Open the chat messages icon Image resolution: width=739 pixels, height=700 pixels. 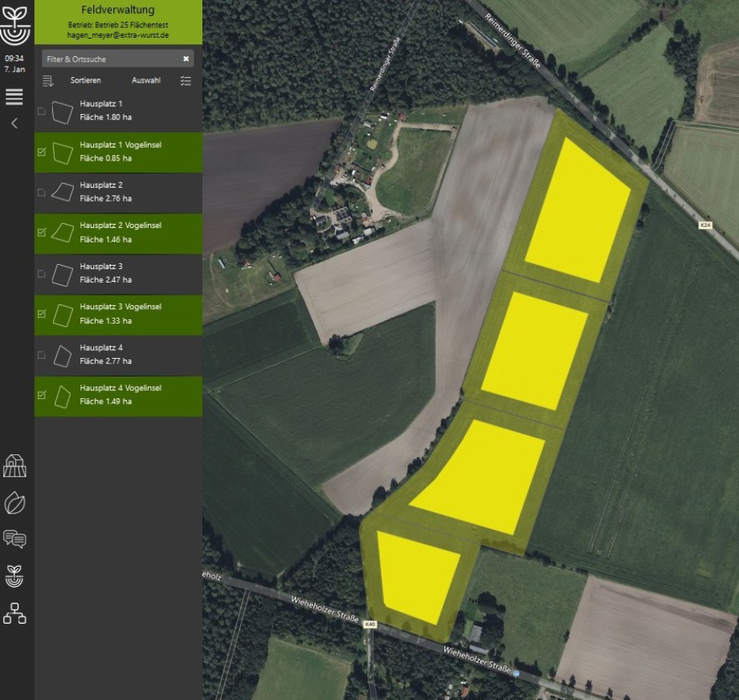point(14,539)
